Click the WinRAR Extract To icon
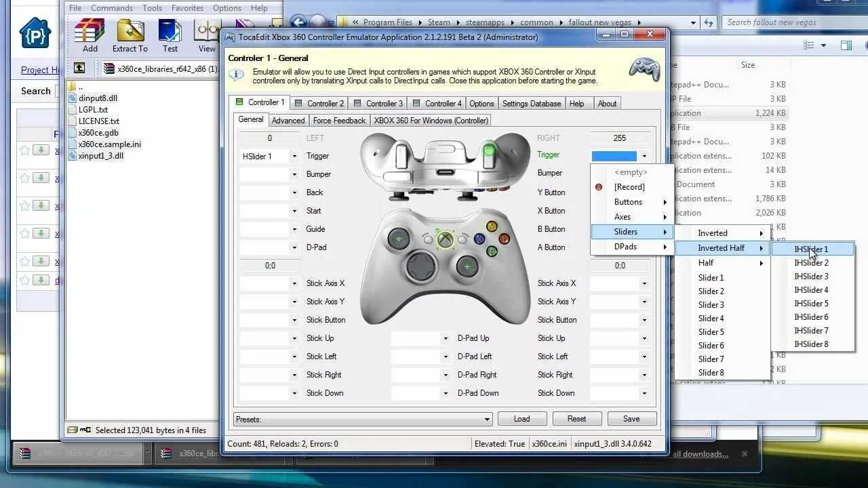This screenshot has width=868, height=488. 130,35
